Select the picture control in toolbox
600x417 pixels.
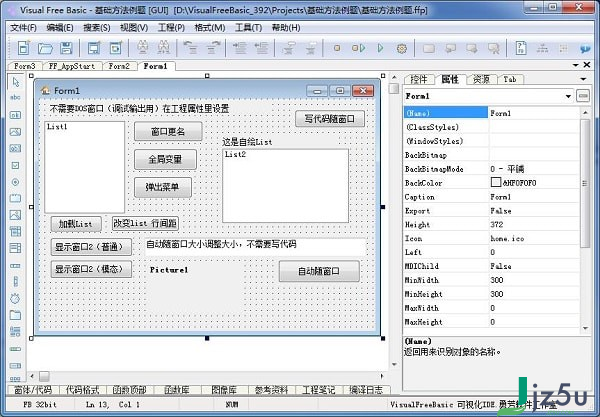click(15, 215)
